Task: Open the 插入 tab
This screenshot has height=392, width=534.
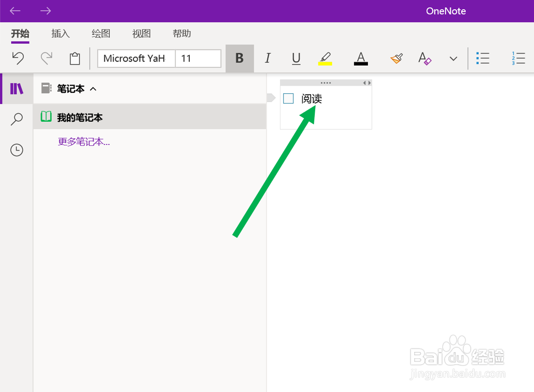Action: [x=60, y=33]
